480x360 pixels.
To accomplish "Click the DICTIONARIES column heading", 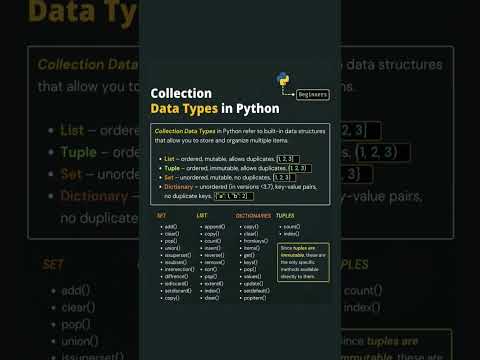I will click(x=253, y=216).
